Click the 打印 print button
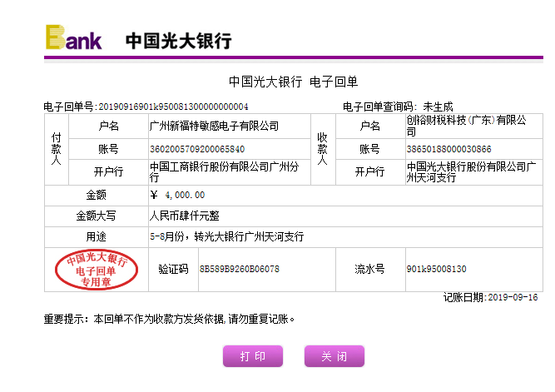Image resolution: width=555 pixels, height=392 pixels. point(253,356)
